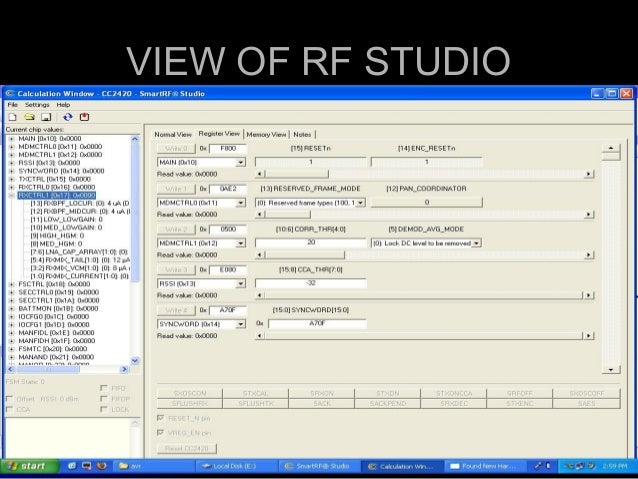Click the New file toolbar icon
The image size is (638, 479).
pos(13,117)
